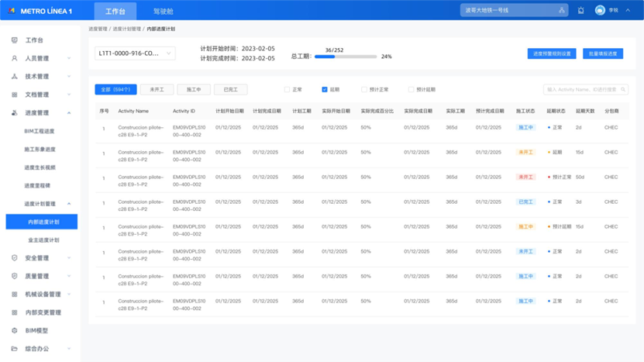Expand the 质量管理 menu chevron
Viewport: 644px width, 362px height.
pos(69,276)
